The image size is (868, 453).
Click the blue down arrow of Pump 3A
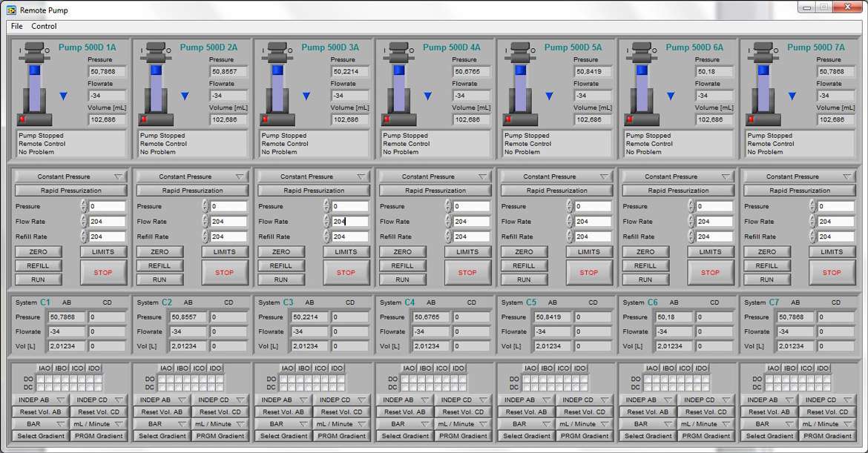pyautogui.click(x=306, y=96)
